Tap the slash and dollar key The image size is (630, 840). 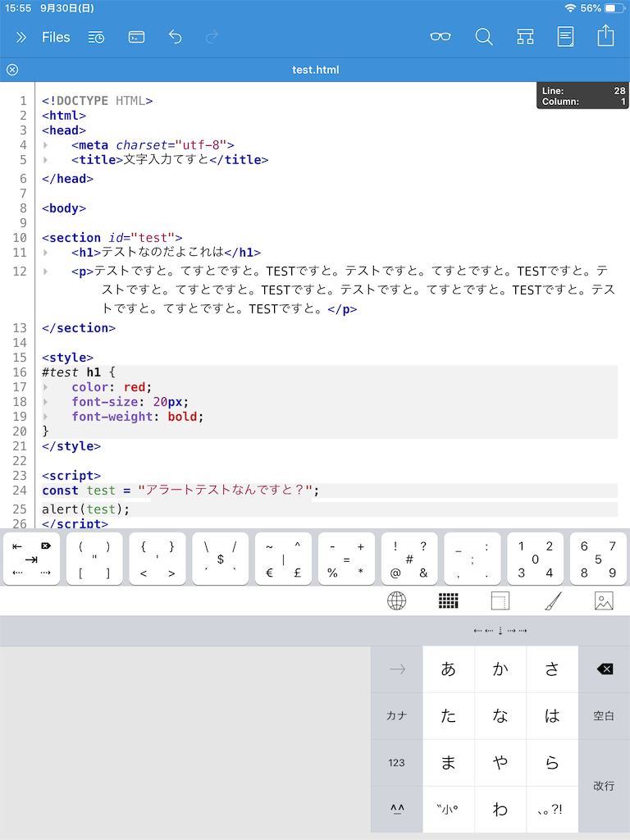pyautogui.click(x=220, y=559)
